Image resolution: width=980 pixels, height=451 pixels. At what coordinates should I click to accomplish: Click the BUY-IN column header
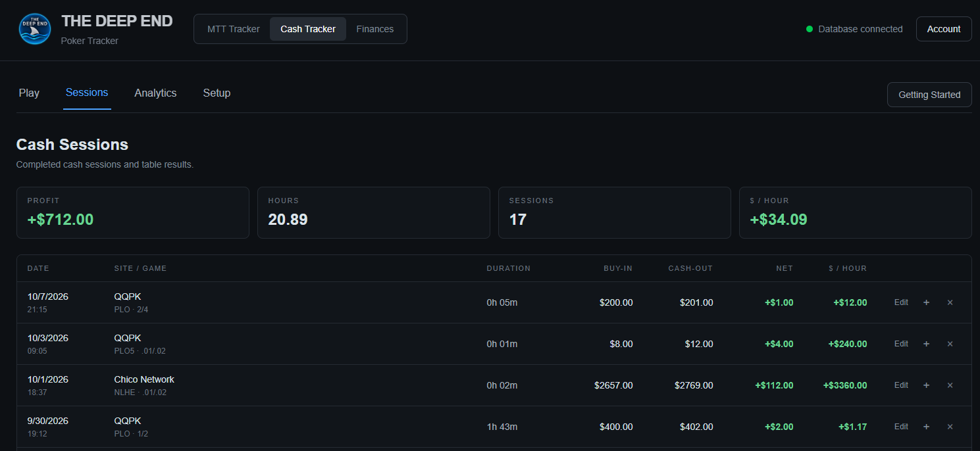click(618, 268)
